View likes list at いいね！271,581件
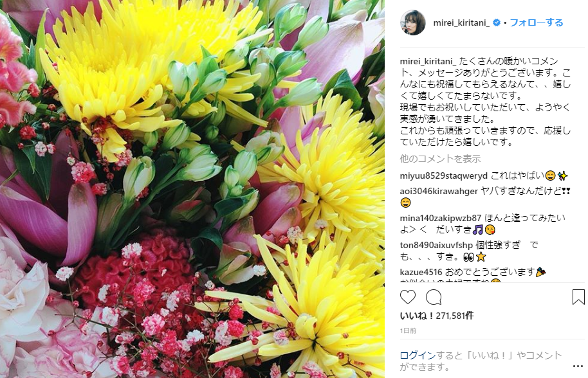 click(437, 316)
